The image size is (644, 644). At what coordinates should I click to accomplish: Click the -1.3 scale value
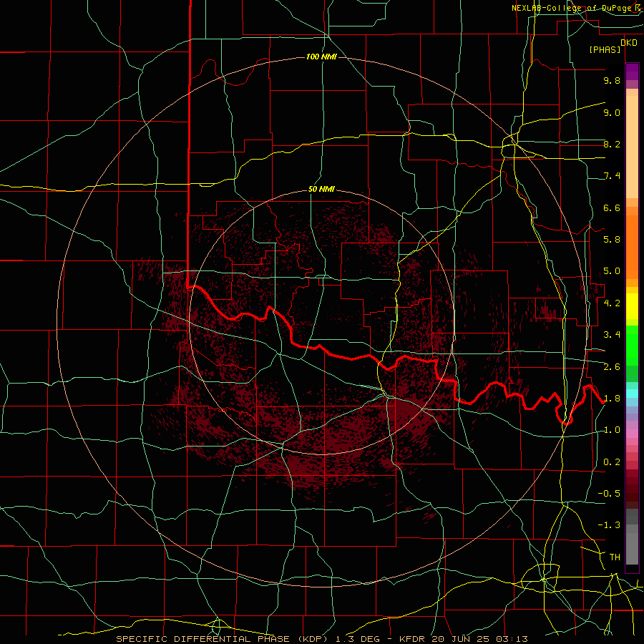point(609,525)
